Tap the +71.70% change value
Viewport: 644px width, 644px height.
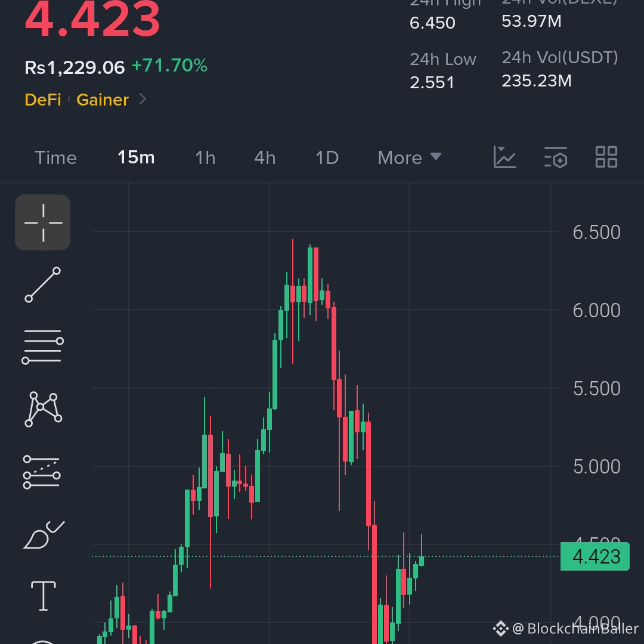[x=169, y=66]
